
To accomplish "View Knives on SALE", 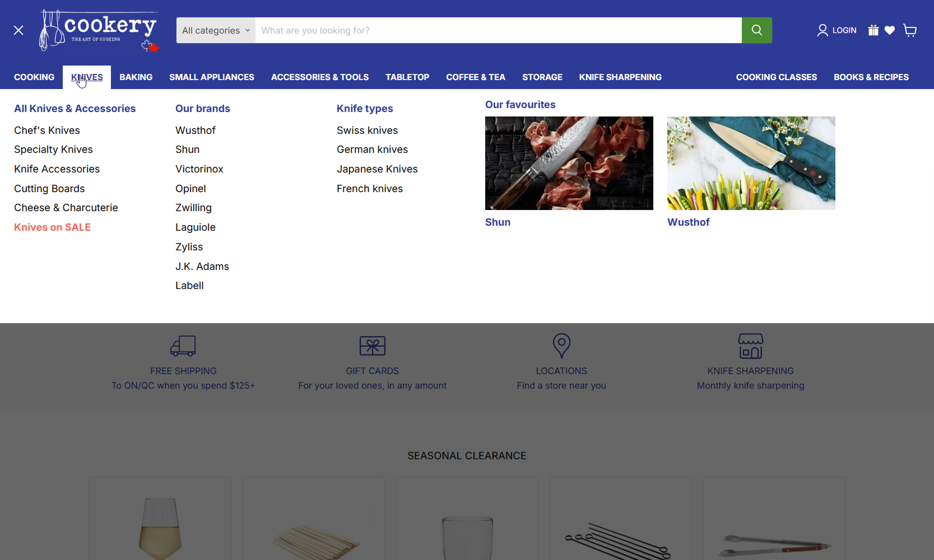I will pos(52,227).
